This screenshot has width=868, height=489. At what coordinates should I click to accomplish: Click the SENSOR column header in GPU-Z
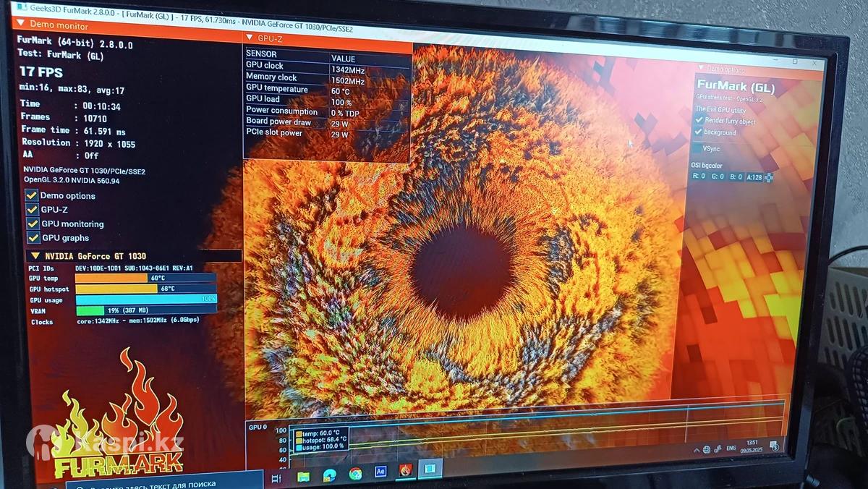(x=262, y=54)
